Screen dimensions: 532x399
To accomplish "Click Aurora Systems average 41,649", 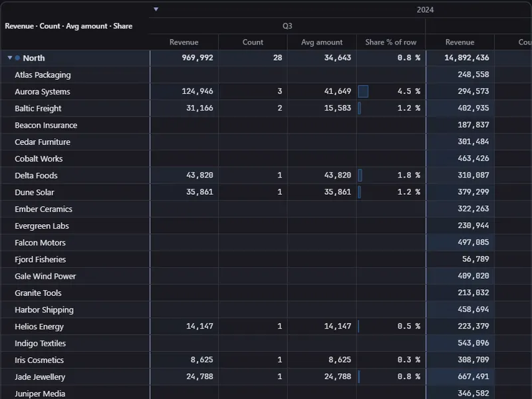I will click(338, 91).
